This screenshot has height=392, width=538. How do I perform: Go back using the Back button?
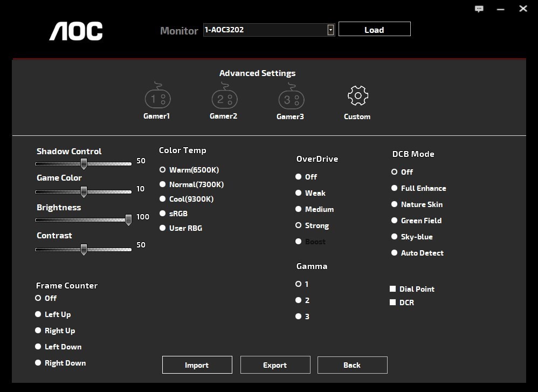(x=352, y=365)
